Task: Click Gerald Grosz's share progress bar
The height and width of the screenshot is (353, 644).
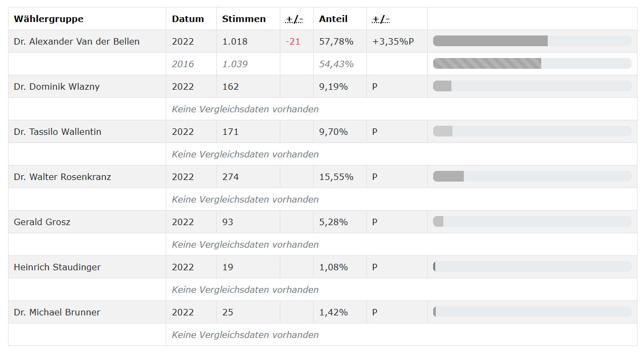Action: tap(532, 221)
